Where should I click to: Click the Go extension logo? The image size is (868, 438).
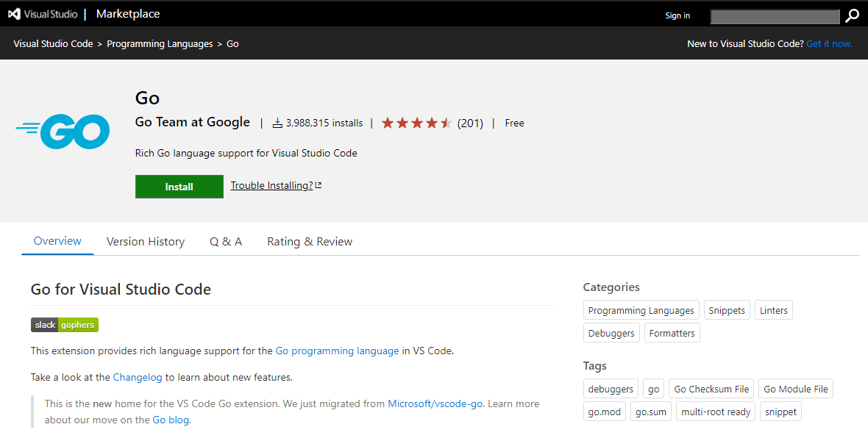click(x=63, y=131)
